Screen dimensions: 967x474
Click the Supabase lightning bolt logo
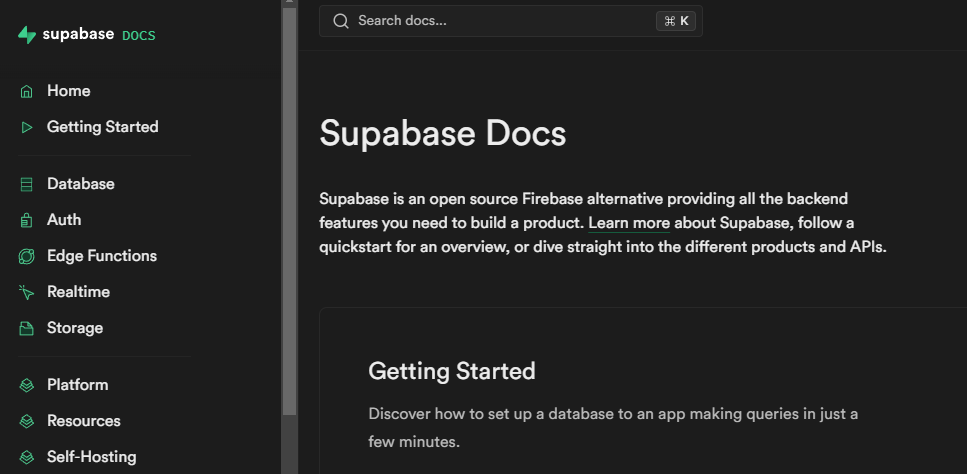[27, 35]
